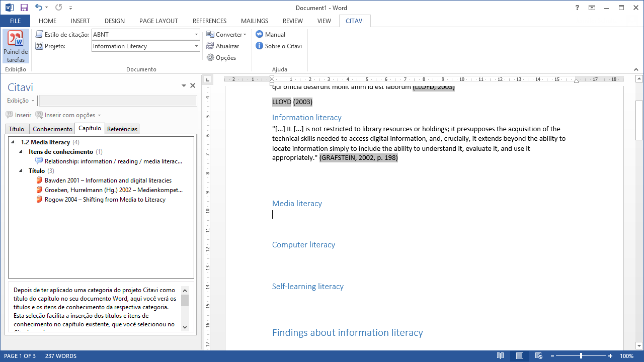Image resolution: width=644 pixels, height=362 pixels.
Task: Open the Projeto Information Literacy dropdown
Action: point(196,46)
